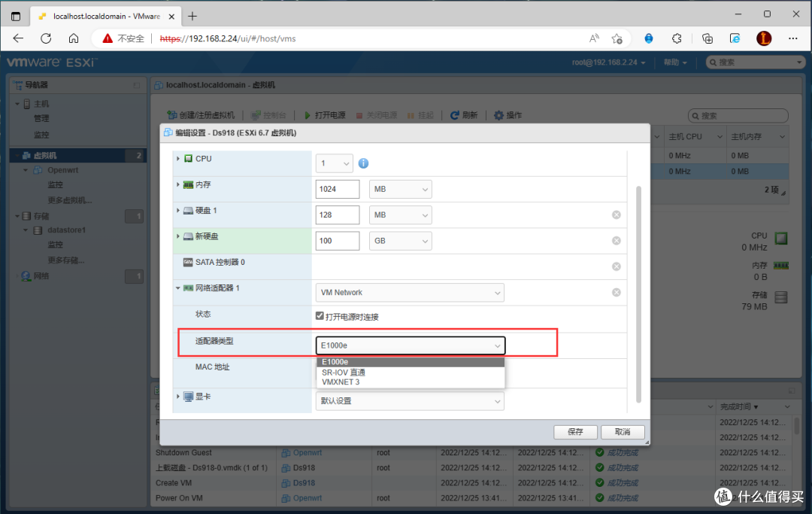The height and width of the screenshot is (514, 812).
Task: Remove 网络适配器 1 with delete icon
Action: [617, 293]
